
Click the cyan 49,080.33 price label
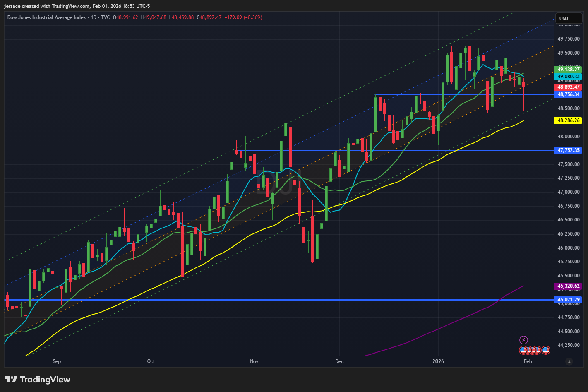tap(568, 77)
